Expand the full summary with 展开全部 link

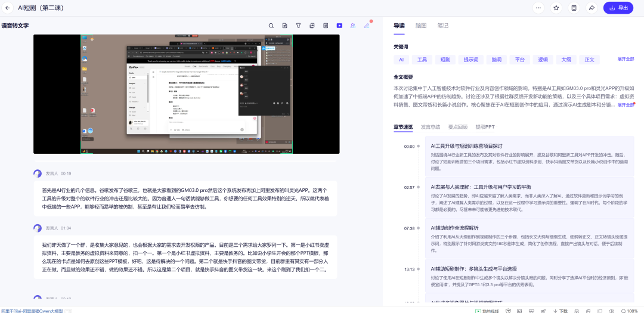click(x=626, y=105)
